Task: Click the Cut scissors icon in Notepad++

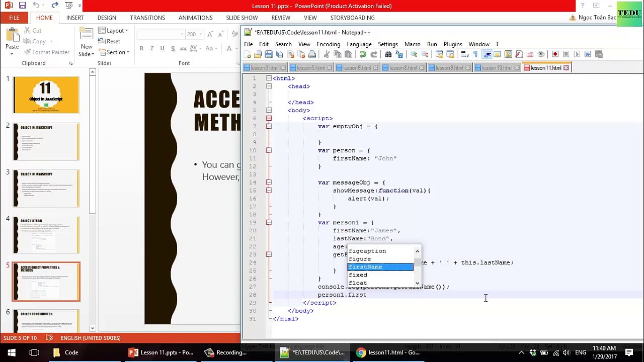Action: coord(327,54)
